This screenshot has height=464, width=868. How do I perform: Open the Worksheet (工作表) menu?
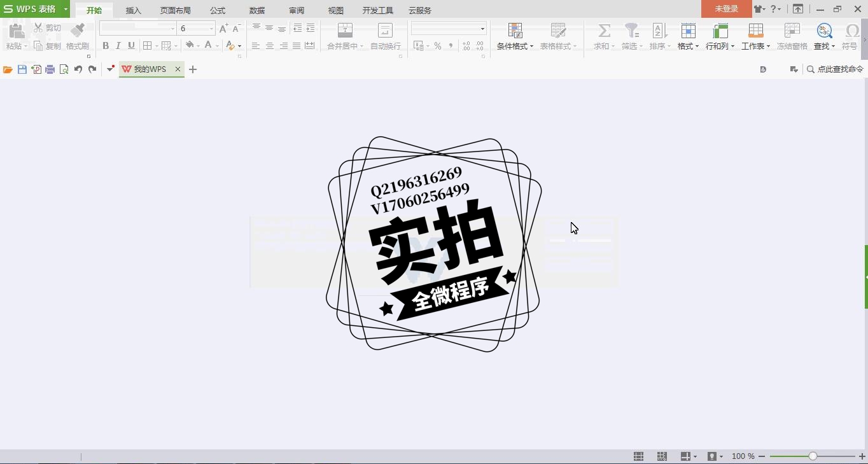[755, 36]
